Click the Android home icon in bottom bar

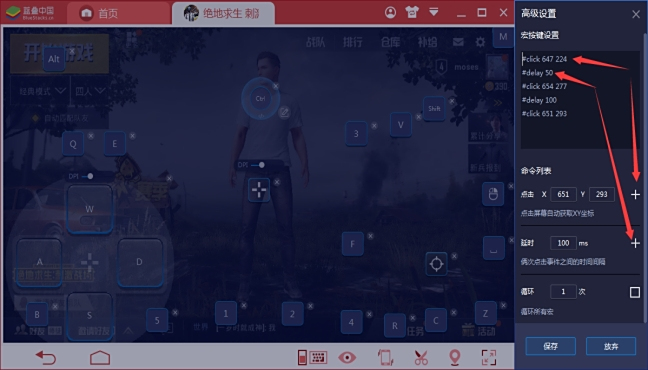pyautogui.click(x=100, y=358)
